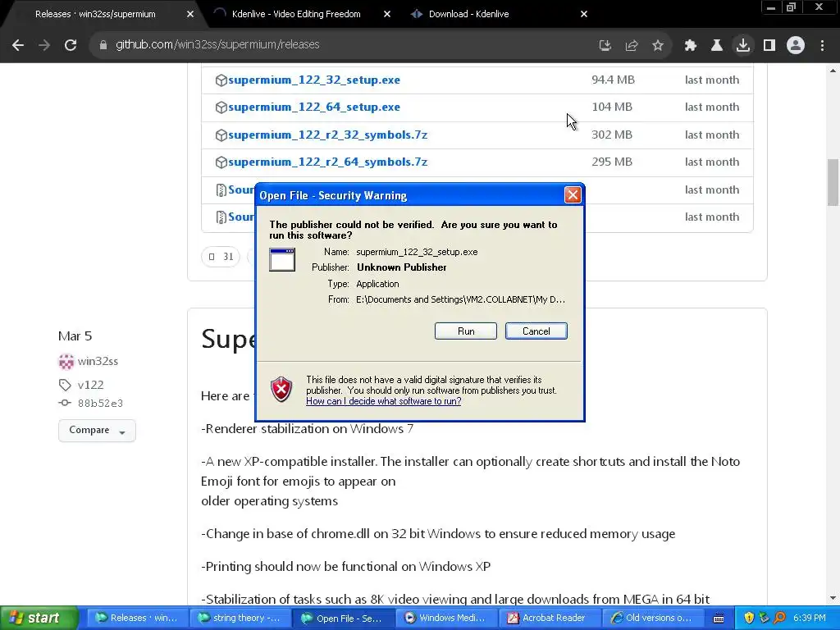The height and width of the screenshot is (630, 840).
Task: Switch to Releases win32ss/supermium tab
Action: pyautogui.click(x=95, y=14)
